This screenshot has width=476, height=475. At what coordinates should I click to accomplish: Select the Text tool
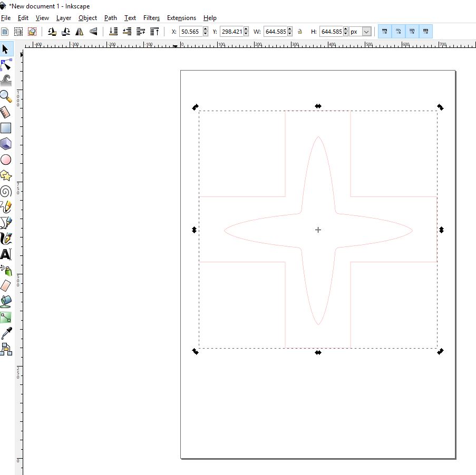click(x=6, y=254)
